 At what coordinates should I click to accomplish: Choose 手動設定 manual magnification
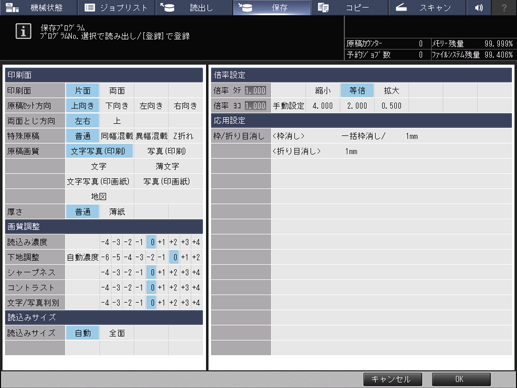(x=288, y=106)
